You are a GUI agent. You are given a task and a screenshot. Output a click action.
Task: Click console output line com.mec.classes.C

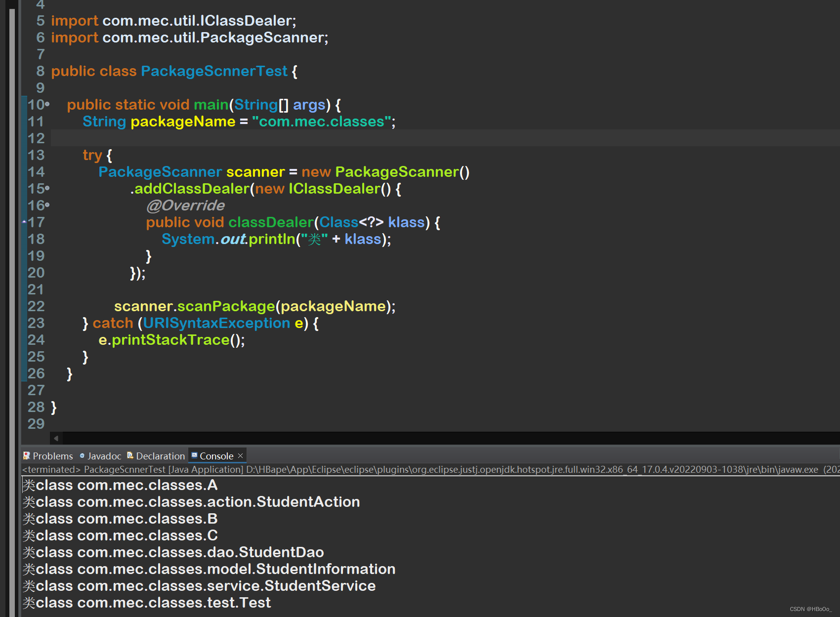[120, 535]
